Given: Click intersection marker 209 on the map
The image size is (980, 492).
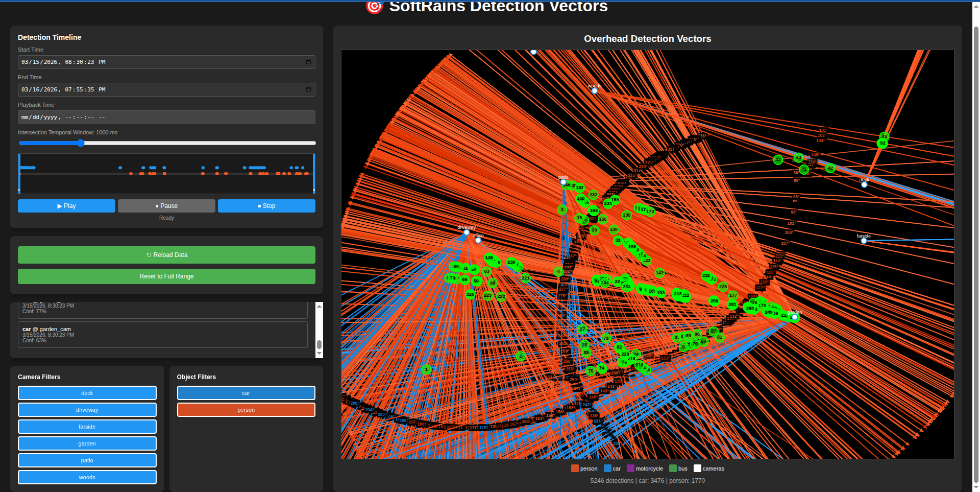Looking at the screenshot, I should (x=714, y=301).
